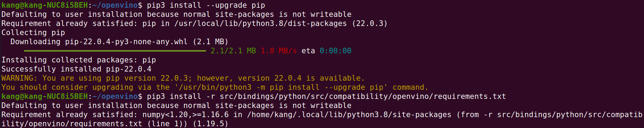644x128 pixels.
Task: Click the 'Installing collected packages: pip' line
Action: tap(79, 60)
